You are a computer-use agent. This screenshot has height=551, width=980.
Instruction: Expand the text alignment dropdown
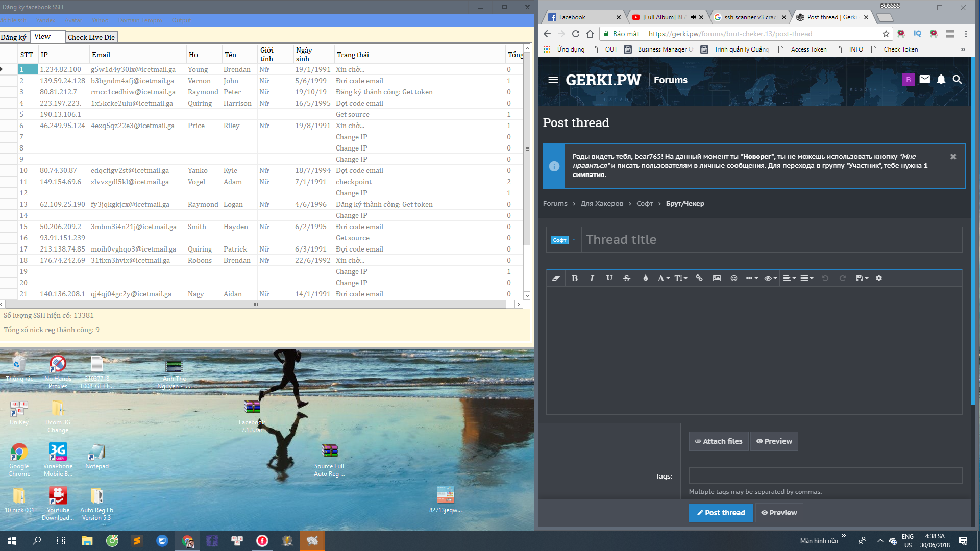coord(790,278)
